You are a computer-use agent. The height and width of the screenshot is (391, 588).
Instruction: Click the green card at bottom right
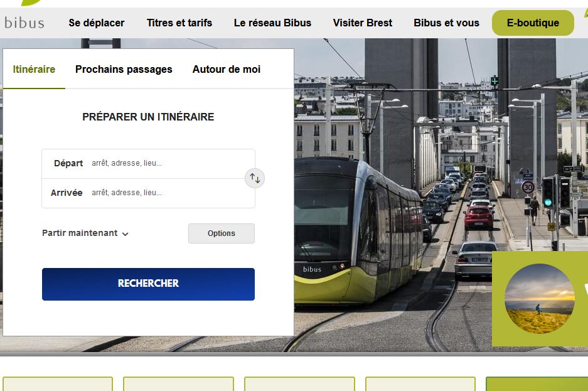pyautogui.click(x=537, y=384)
